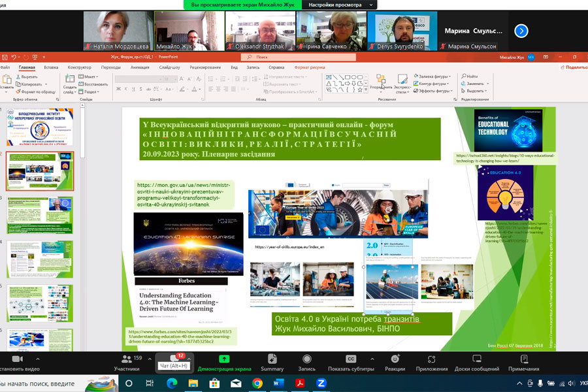This screenshot has width=588, height=392.
Task: Open the Reactions (Реакции) menu
Action: click(x=395, y=360)
